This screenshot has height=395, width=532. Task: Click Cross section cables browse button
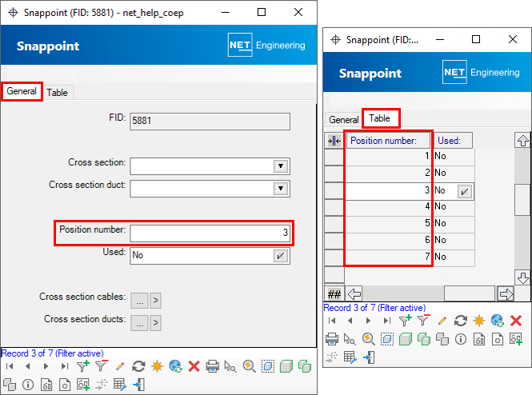(139, 300)
